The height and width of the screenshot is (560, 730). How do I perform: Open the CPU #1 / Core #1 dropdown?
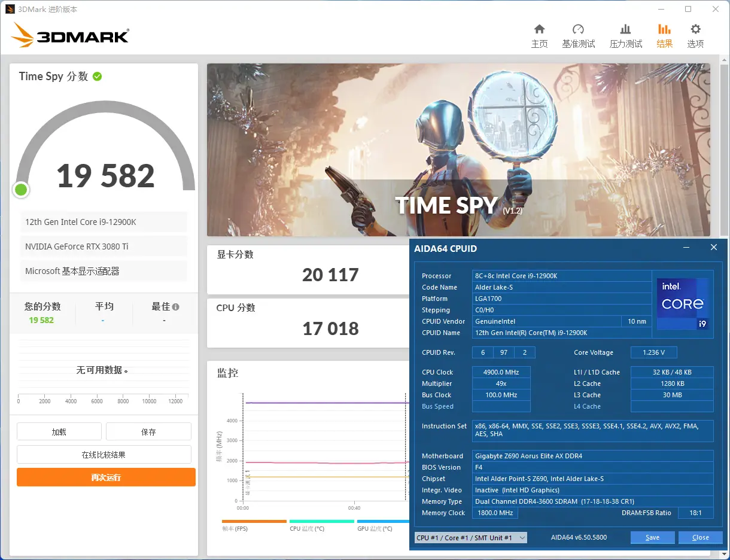471,537
